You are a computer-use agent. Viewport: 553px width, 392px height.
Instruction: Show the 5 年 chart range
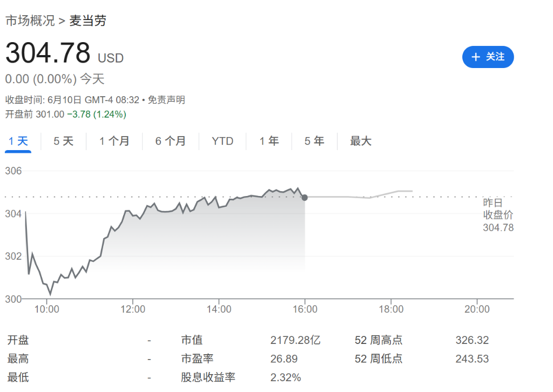(x=314, y=141)
